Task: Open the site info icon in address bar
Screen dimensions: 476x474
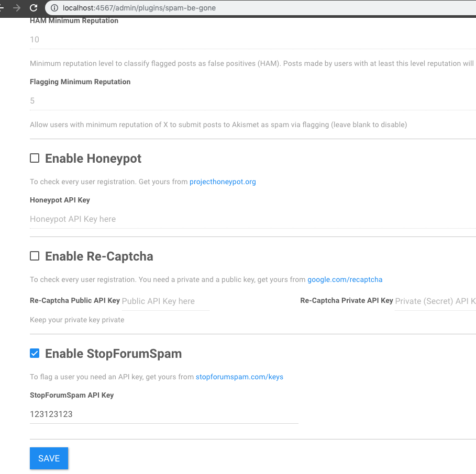Action: tap(54, 8)
